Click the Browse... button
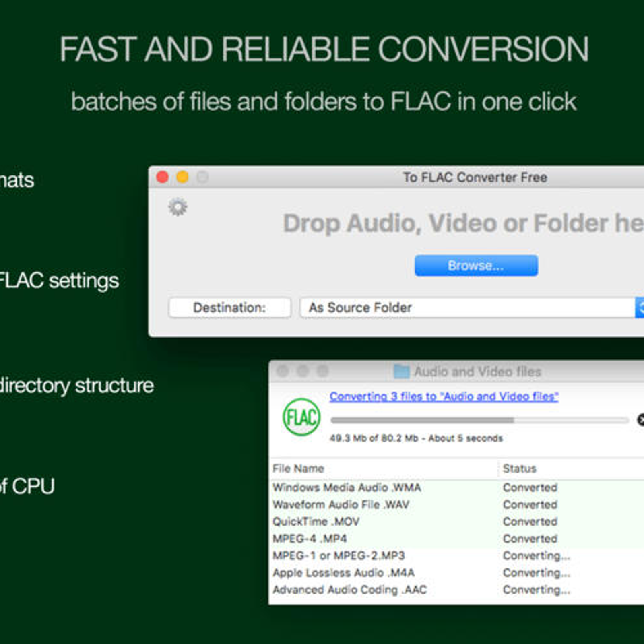644x644 pixels. [476, 266]
